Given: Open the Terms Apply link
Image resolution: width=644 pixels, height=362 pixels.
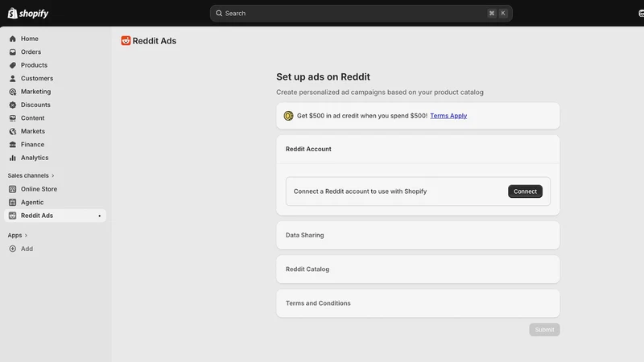Looking at the screenshot, I should [x=448, y=116].
